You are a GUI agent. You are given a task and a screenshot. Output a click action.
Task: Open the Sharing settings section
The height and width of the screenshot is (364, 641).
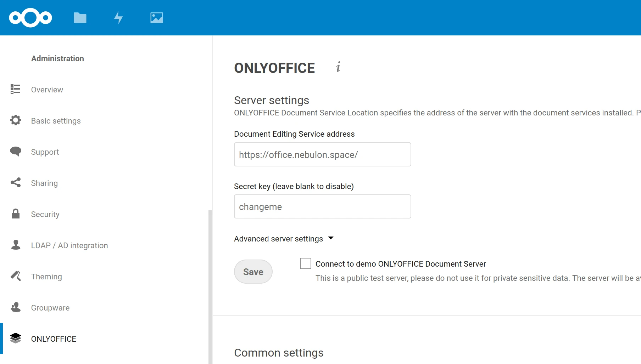[44, 183]
